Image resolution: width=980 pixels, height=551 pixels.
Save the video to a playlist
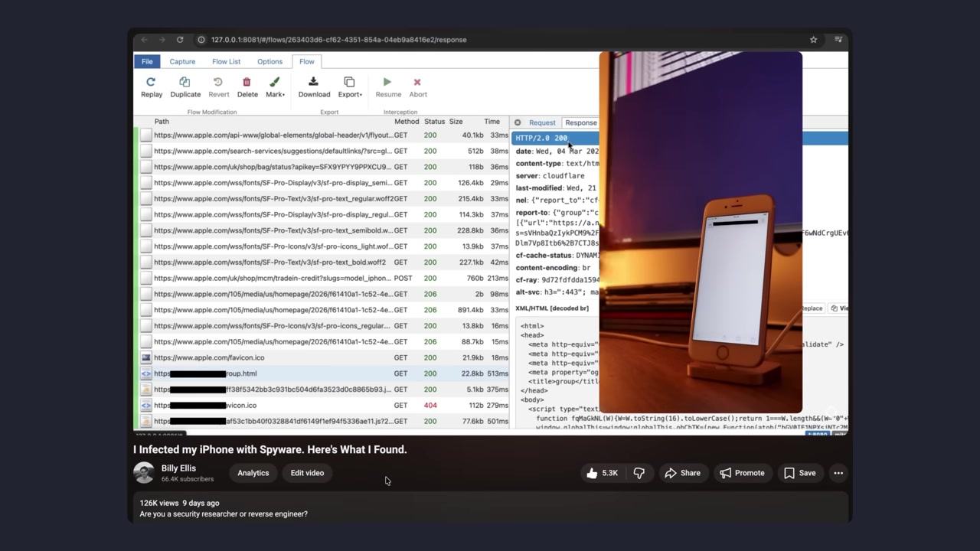799,473
